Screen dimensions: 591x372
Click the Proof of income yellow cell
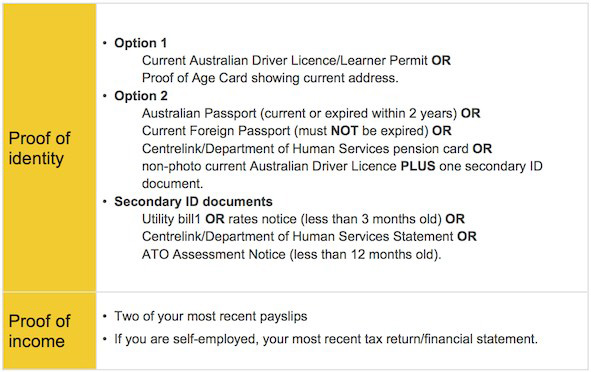click(49, 331)
